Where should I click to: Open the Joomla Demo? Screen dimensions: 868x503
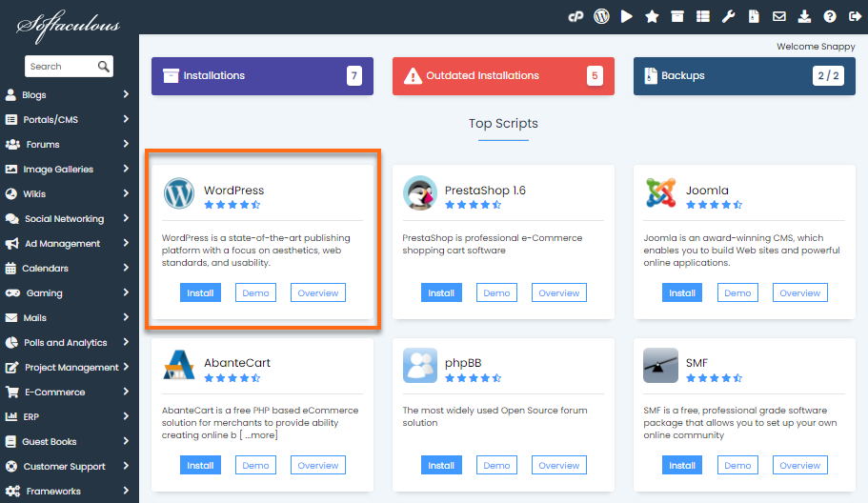coord(737,292)
